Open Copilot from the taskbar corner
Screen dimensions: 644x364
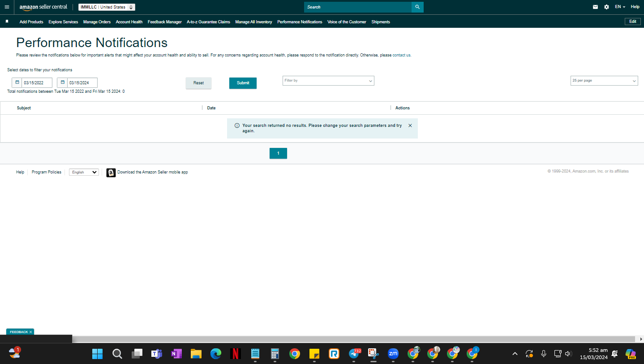click(631, 354)
